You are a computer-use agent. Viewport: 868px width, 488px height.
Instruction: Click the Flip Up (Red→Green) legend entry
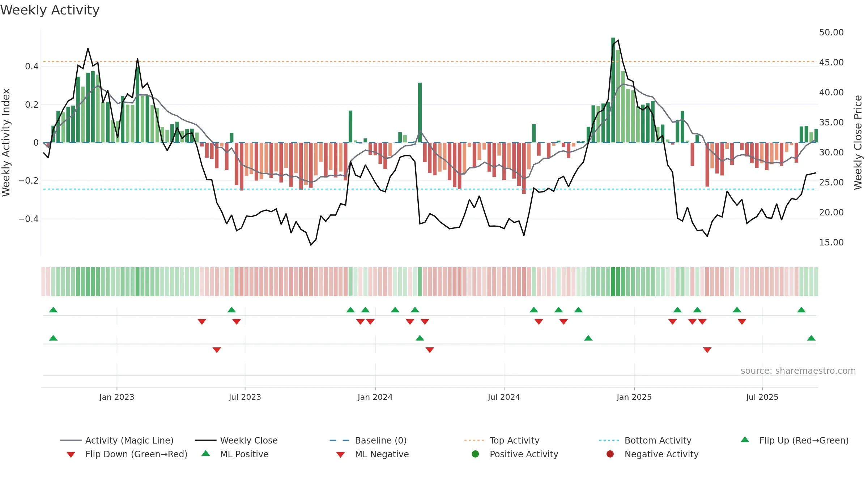(x=795, y=440)
